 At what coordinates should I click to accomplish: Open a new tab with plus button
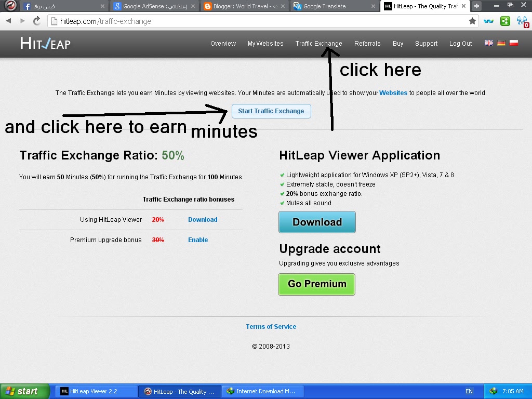pos(476,6)
